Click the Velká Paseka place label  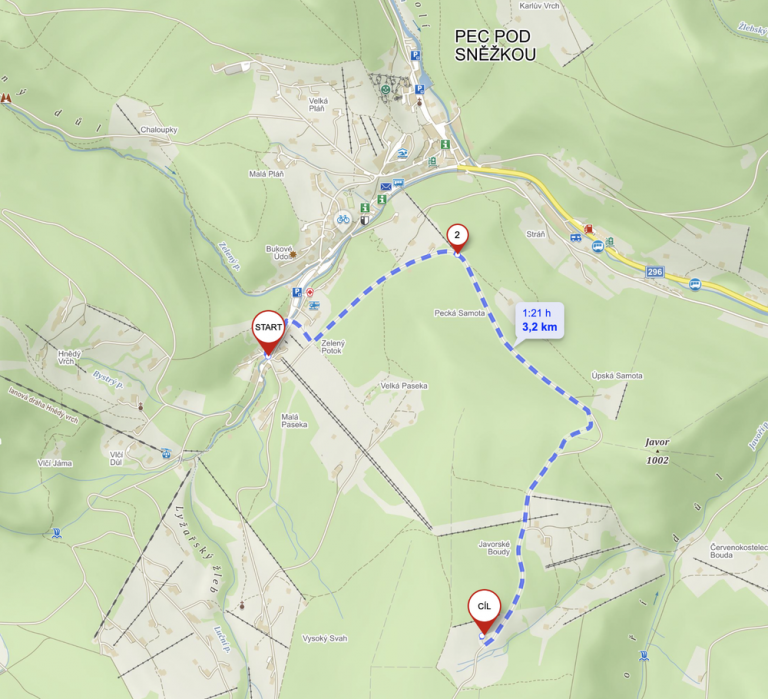[404, 386]
